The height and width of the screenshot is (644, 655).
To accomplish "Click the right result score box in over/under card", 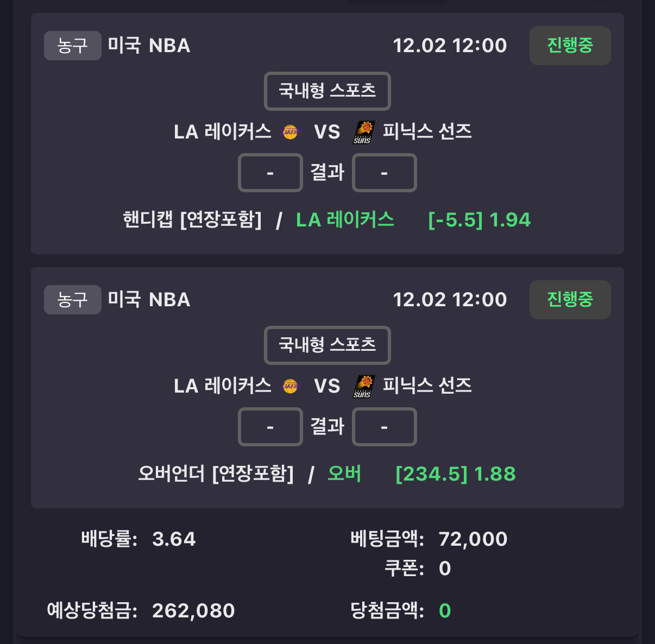I will point(385,427).
